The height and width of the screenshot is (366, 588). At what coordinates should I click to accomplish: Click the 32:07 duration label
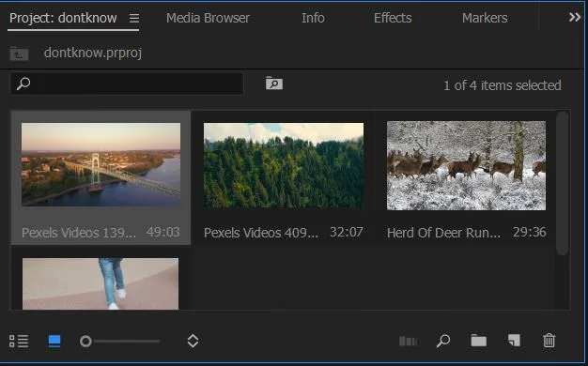(346, 232)
